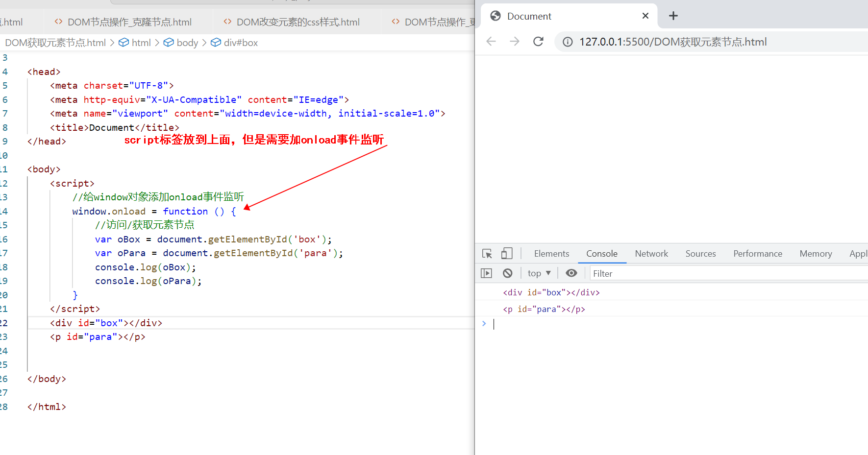Open the live expression eye icon

point(571,273)
